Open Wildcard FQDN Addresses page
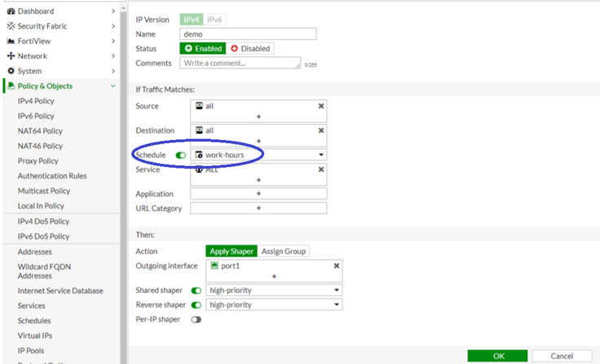The height and width of the screenshot is (364, 600). 44,271
